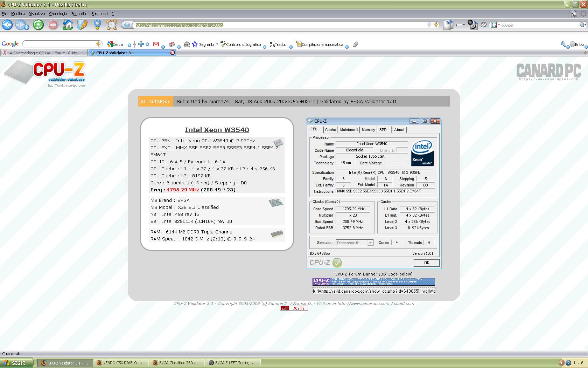
Task: Select the SPD tab in CPU-Z image
Action: 383,130
